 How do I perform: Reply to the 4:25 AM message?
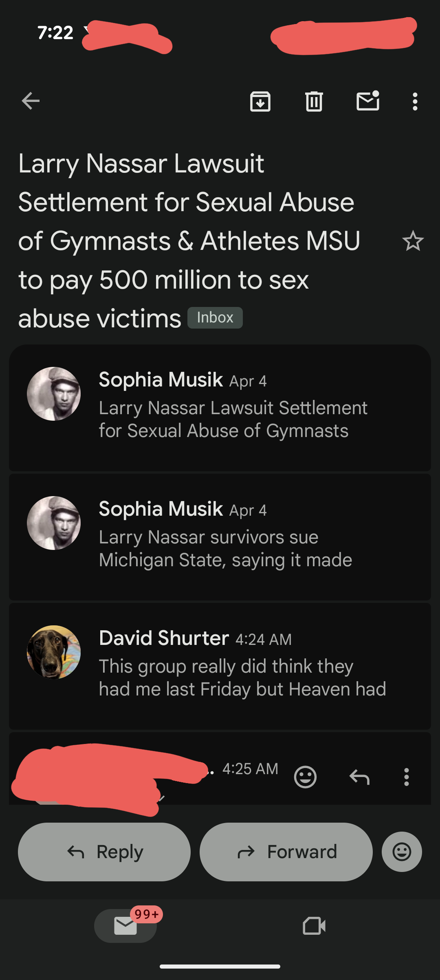pyautogui.click(x=359, y=777)
